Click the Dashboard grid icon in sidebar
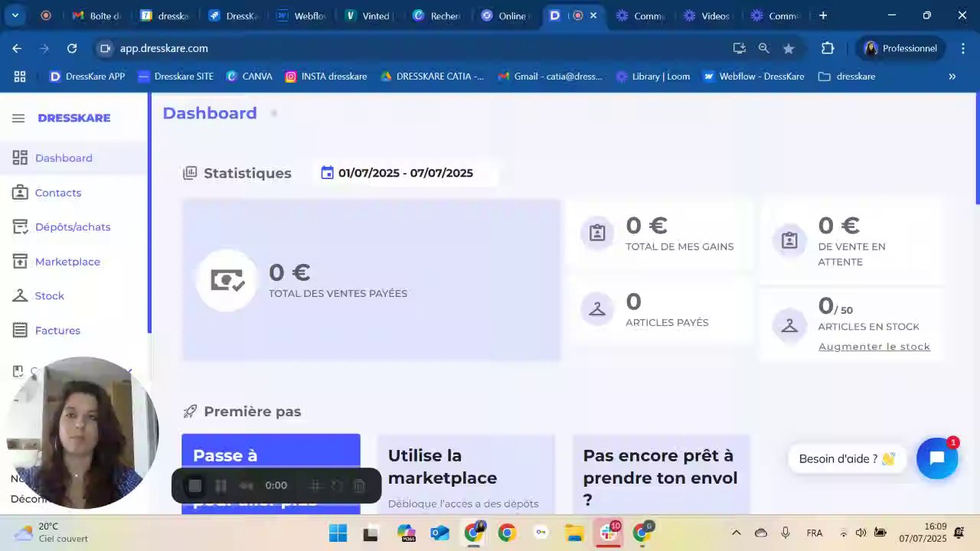The height and width of the screenshot is (551, 980). (20, 158)
